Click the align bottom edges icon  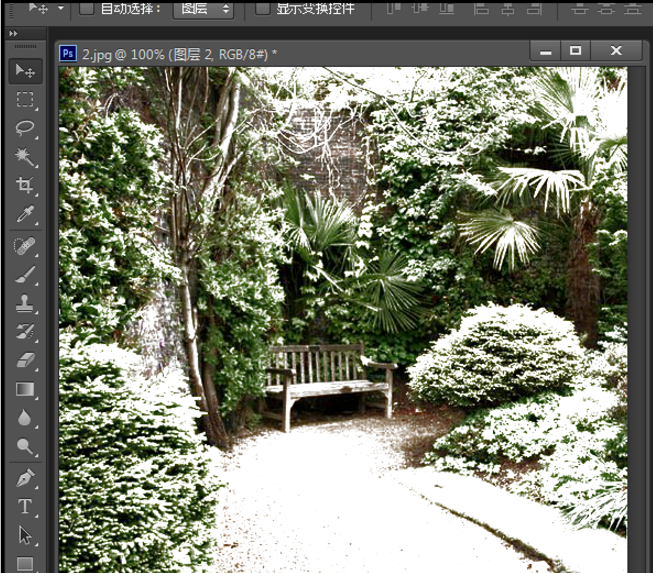click(446, 7)
